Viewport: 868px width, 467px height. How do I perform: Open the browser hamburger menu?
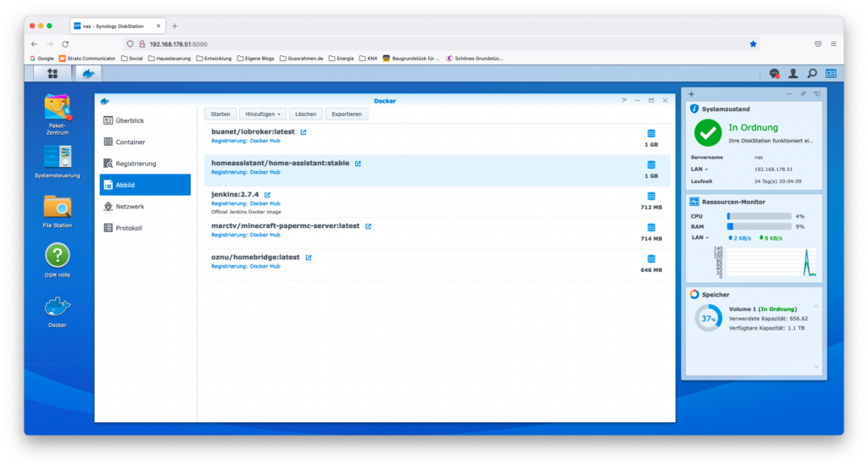(833, 44)
